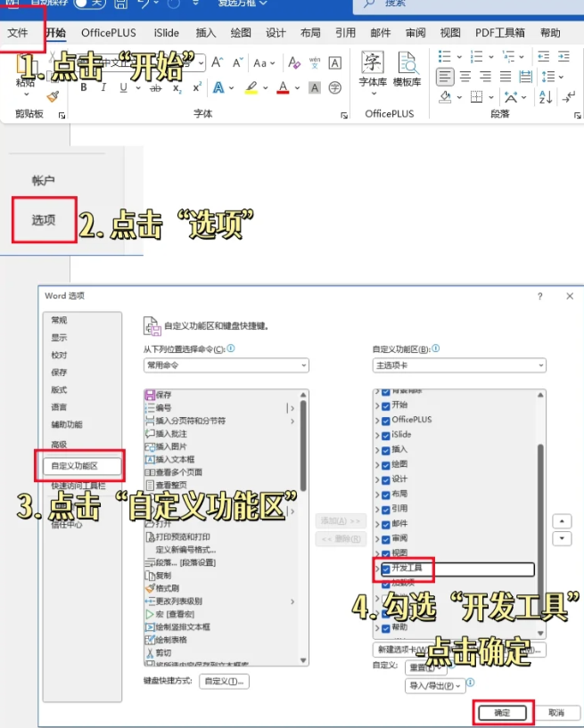Click the 取消 button
This screenshot has height=728, width=584.
555,712
